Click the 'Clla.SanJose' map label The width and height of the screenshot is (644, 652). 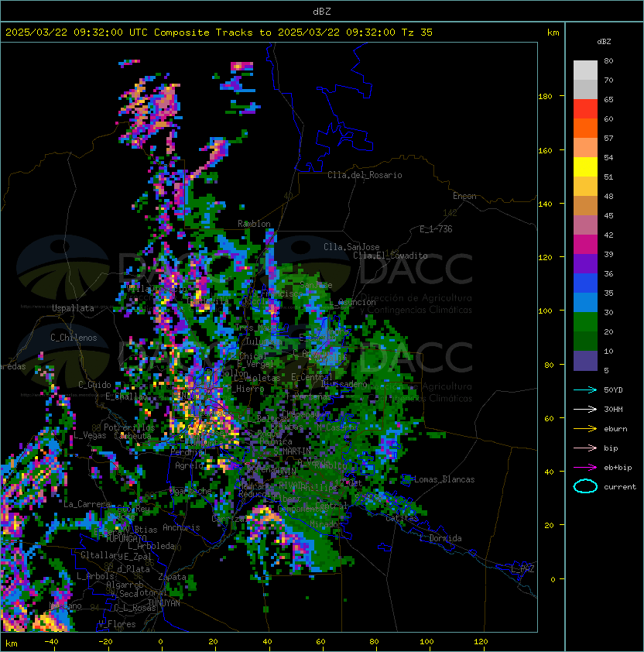[351, 247]
